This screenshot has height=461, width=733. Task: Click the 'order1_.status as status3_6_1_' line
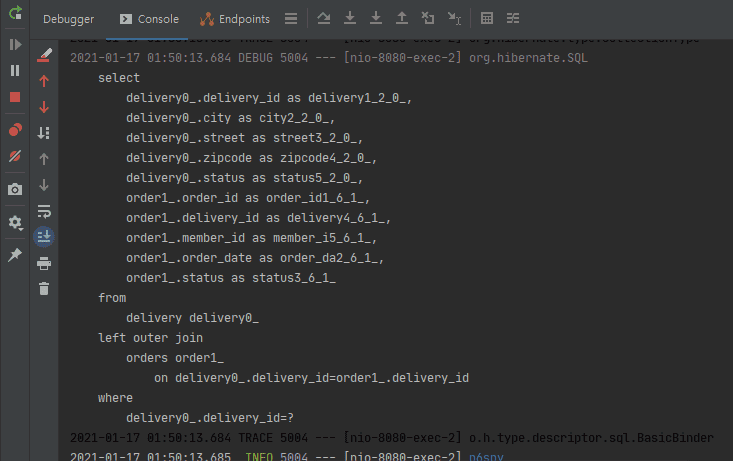coord(231,278)
